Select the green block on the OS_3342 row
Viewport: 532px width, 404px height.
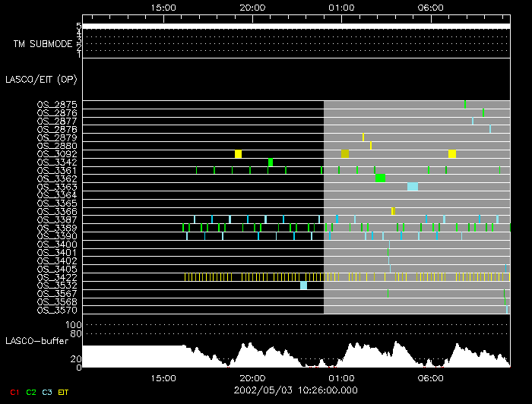click(x=271, y=162)
